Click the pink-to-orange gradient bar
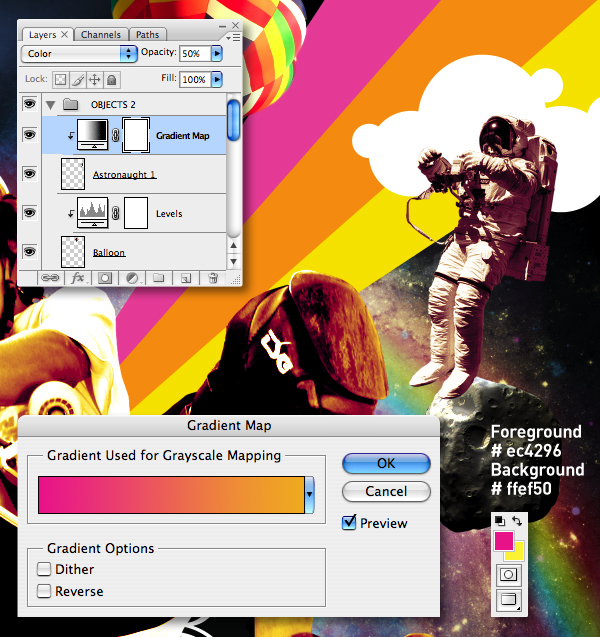The height and width of the screenshot is (637, 600). pyautogui.click(x=171, y=495)
